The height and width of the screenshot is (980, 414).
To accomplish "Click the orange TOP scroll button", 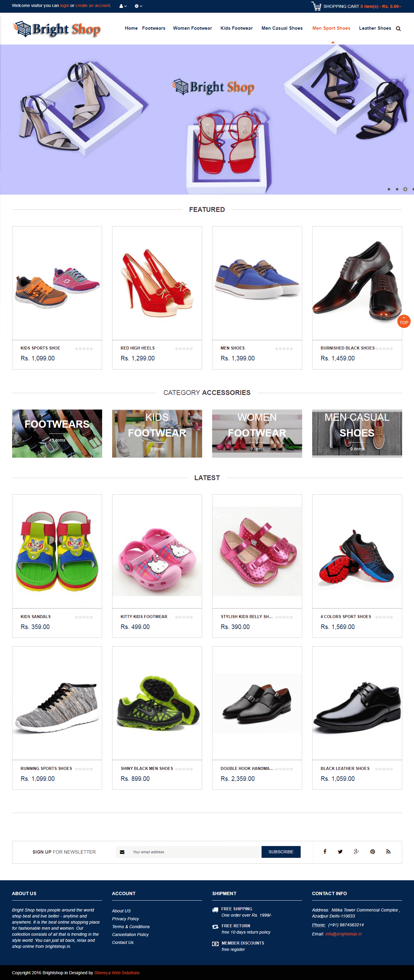I will (404, 321).
